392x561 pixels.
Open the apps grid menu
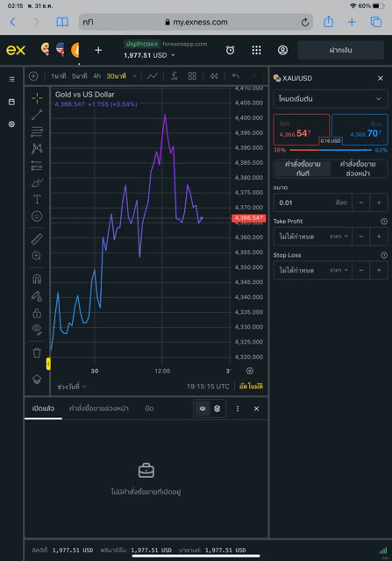click(256, 50)
